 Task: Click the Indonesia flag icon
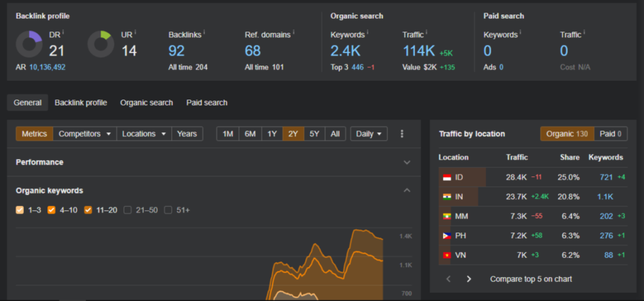pyautogui.click(x=447, y=178)
